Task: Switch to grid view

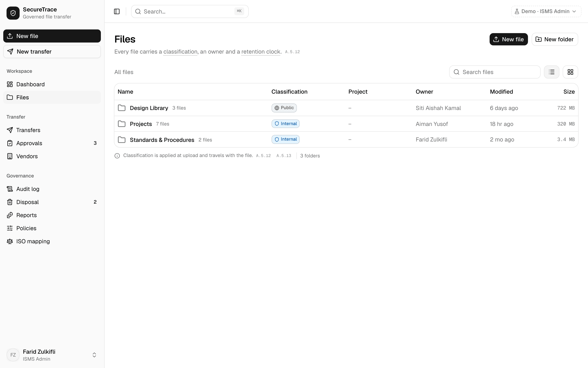Action: [570, 72]
